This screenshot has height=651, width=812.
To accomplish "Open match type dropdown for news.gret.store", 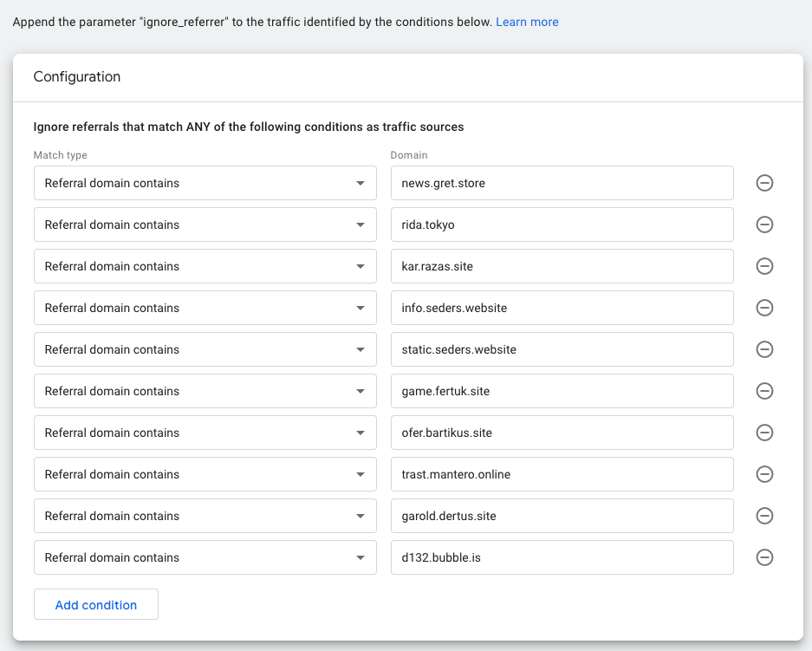I will (205, 183).
